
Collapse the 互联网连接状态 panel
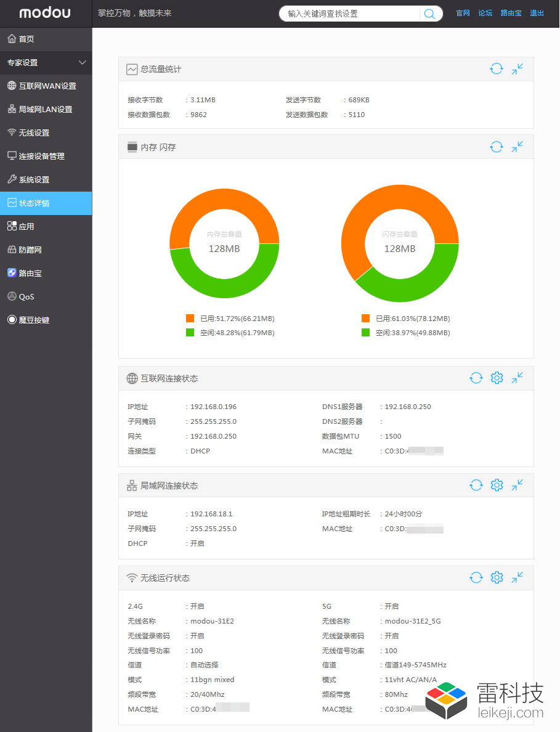click(x=517, y=378)
